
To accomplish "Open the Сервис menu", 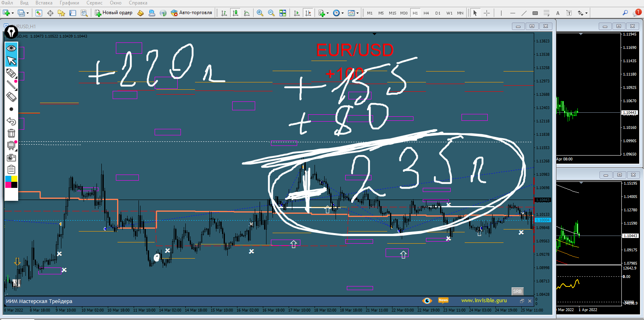I will 94,3.
